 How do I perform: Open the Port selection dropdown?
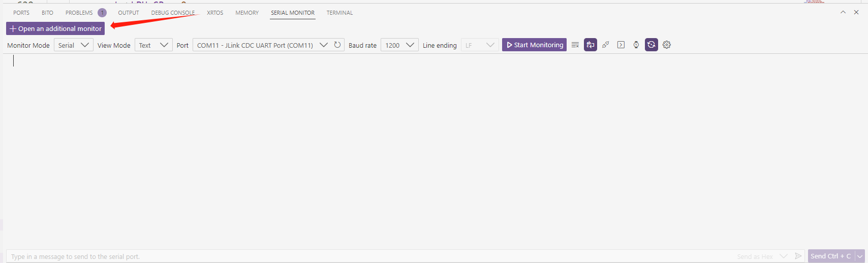tap(262, 45)
